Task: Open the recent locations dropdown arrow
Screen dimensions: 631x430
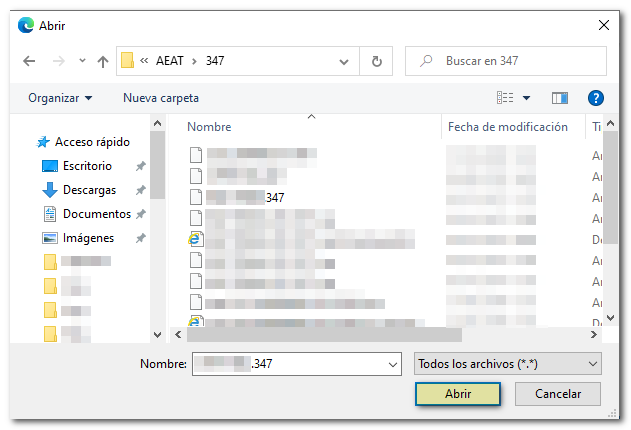Action: point(82,61)
